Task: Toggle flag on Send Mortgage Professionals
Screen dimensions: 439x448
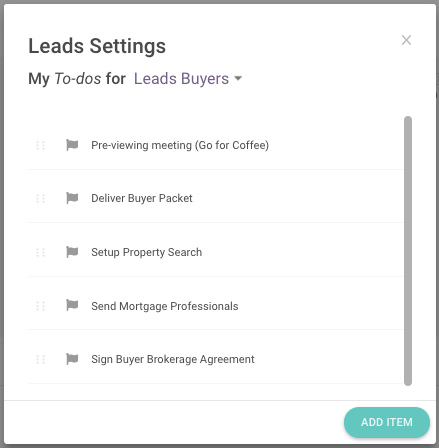Action: click(x=72, y=305)
